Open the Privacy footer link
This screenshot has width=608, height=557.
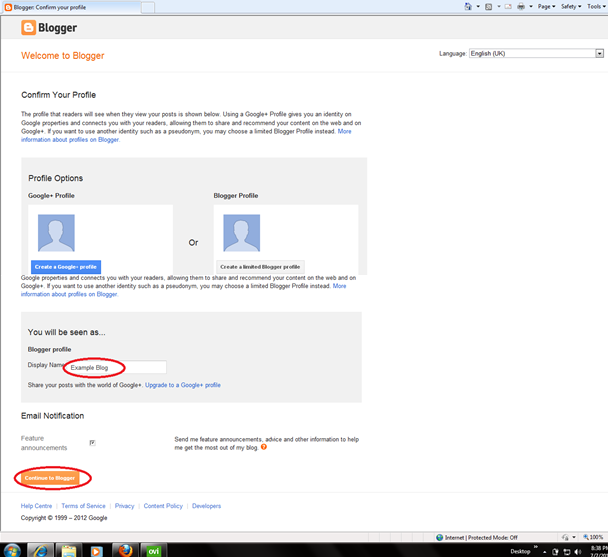pyautogui.click(x=124, y=506)
